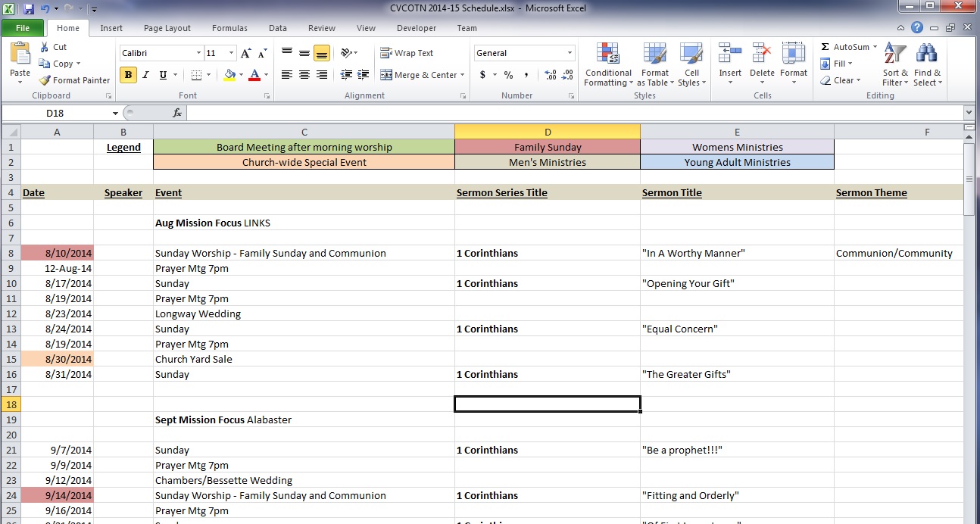Cut the selection with the scissors button

click(x=53, y=47)
